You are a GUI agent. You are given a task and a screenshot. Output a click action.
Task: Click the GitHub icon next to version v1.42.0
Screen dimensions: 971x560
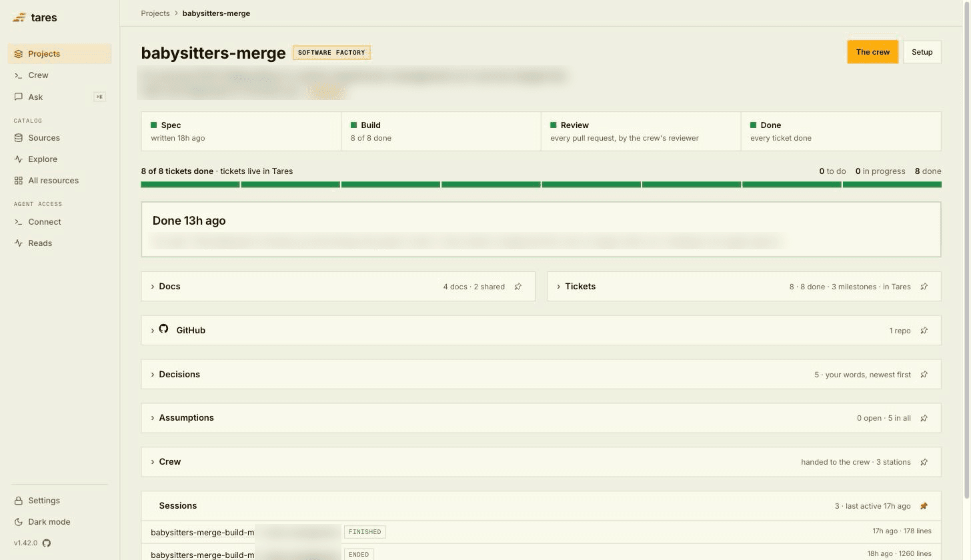[x=47, y=543]
